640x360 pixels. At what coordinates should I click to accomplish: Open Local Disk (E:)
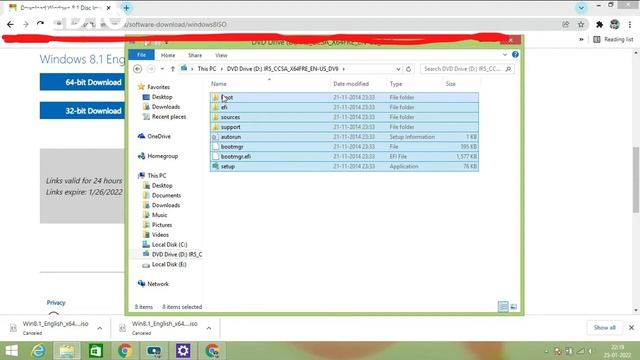click(x=164, y=264)
